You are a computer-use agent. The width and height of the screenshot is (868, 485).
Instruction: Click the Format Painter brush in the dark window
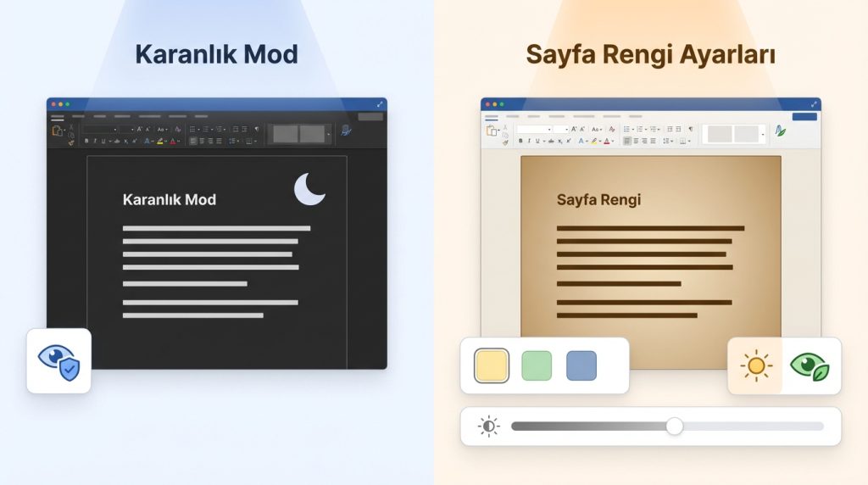tap(71, 142)
